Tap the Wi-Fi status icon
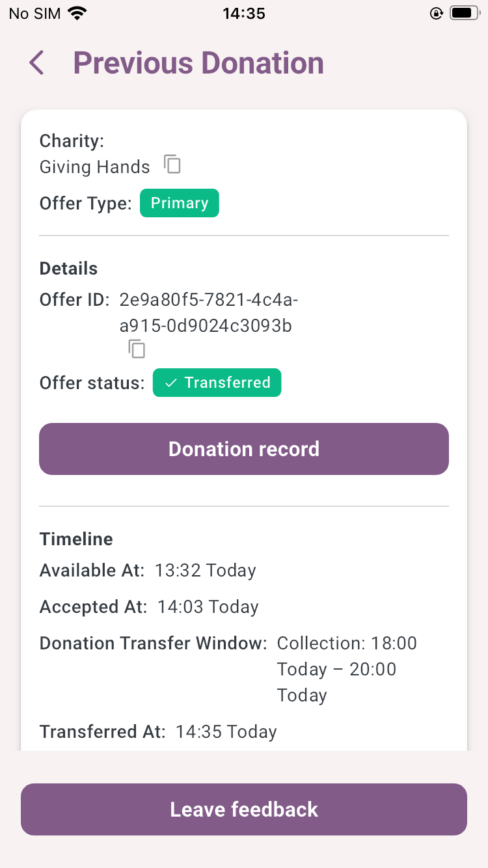 click(78, 14)
